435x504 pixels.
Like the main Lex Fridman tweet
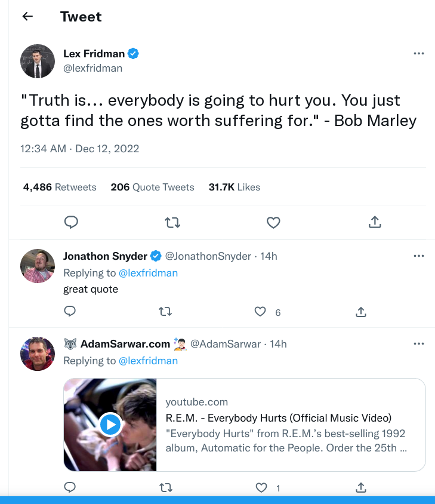coord(273,222)
